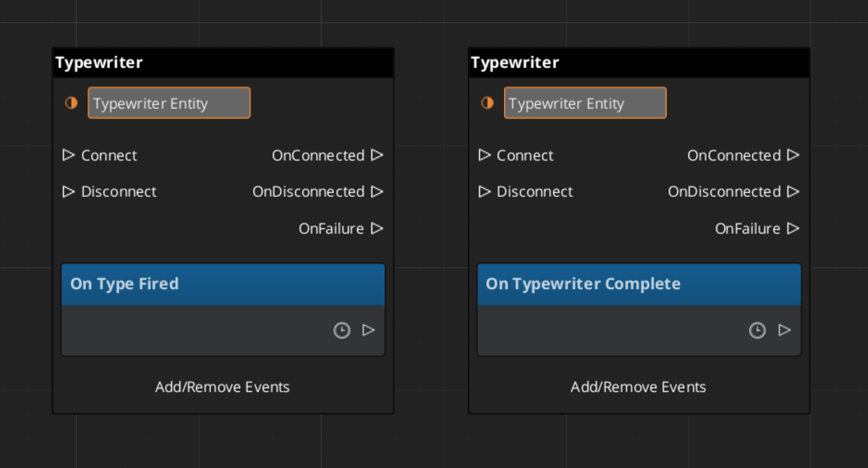The image size is (868, 468).
Task: Click OnDisconnected output pin on right Typewriter node
Action: [793, 192]
